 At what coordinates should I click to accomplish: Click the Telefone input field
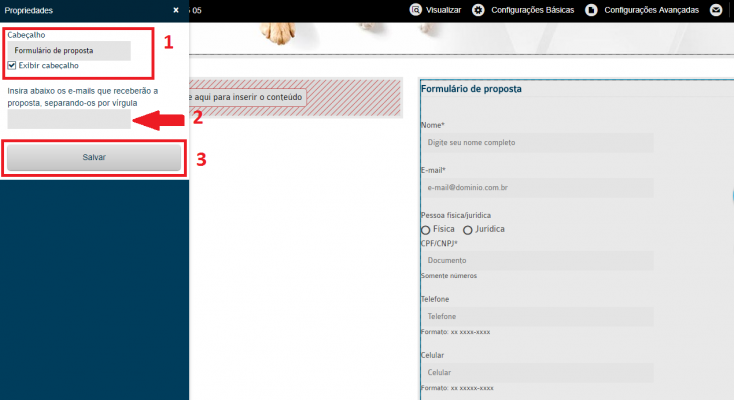coord(537,317)
